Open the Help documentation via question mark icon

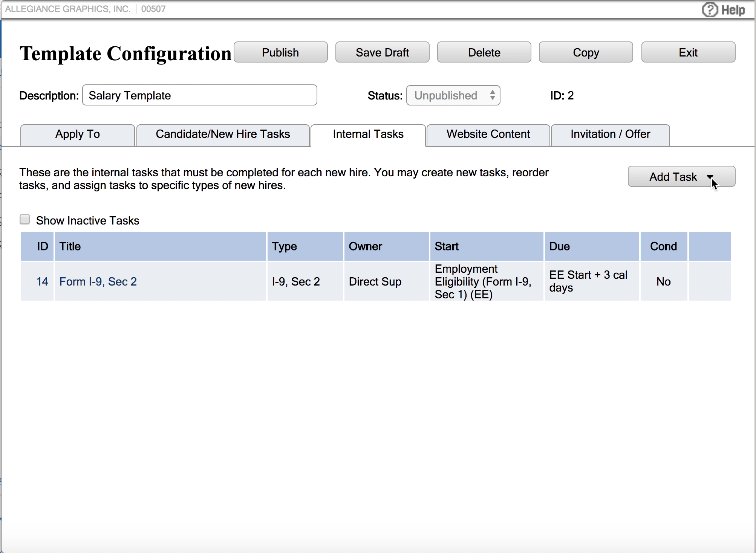click(x=710, y=9)
